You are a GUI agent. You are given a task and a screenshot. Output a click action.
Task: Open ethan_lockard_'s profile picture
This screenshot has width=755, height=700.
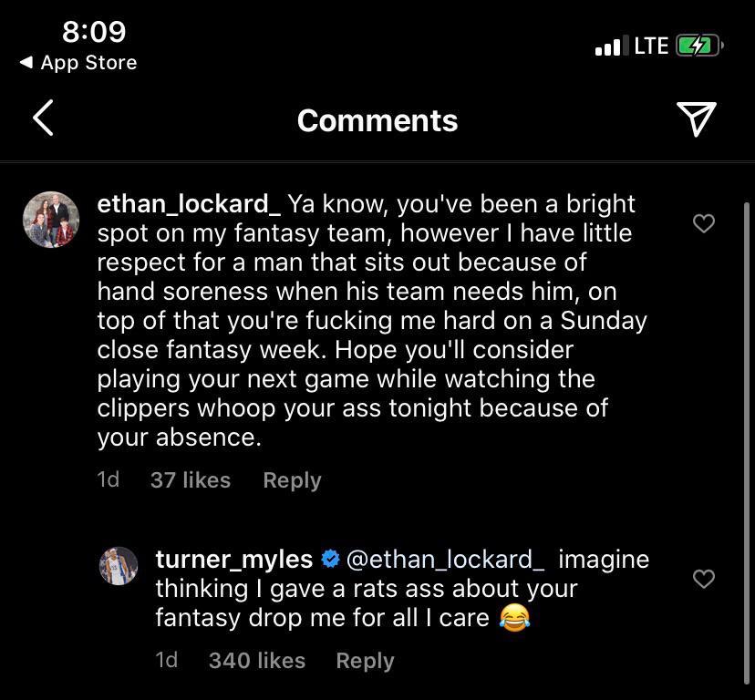[51, 220]
